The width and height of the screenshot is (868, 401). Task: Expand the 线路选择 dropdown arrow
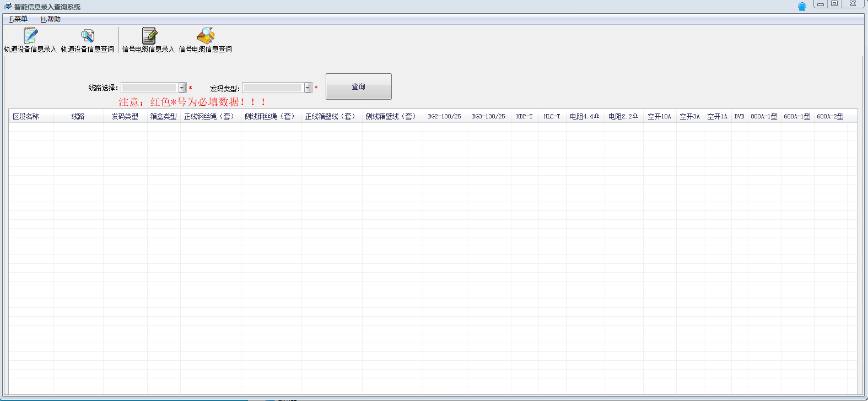pyautogui.click(x=182, y=88)
